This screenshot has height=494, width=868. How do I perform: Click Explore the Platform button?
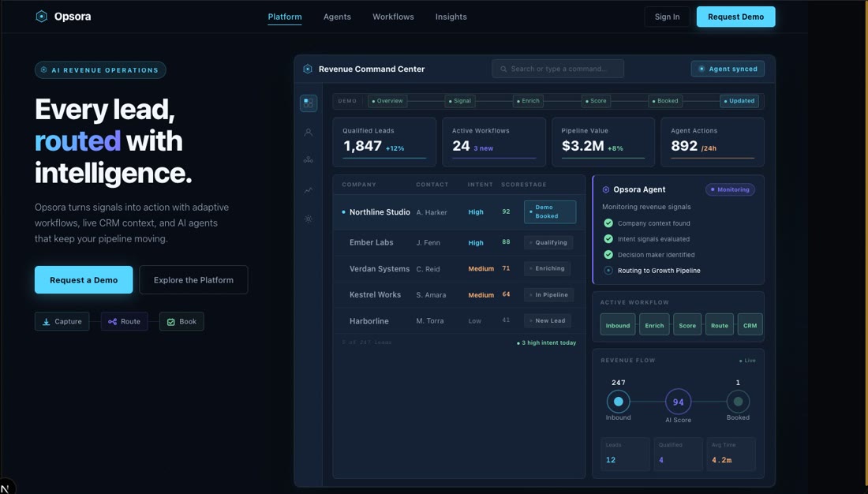pos(193,279)
